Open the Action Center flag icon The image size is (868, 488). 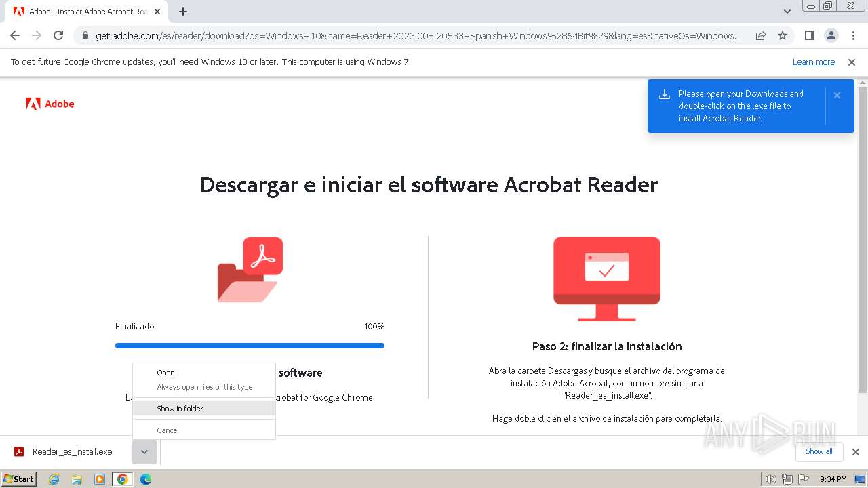(x=802, y=479)
